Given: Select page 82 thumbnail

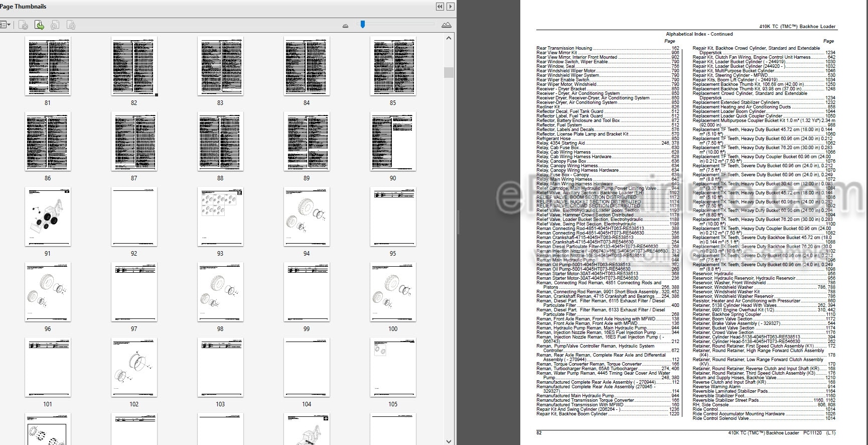Looking at the screenshot, I should click(134, 66).
